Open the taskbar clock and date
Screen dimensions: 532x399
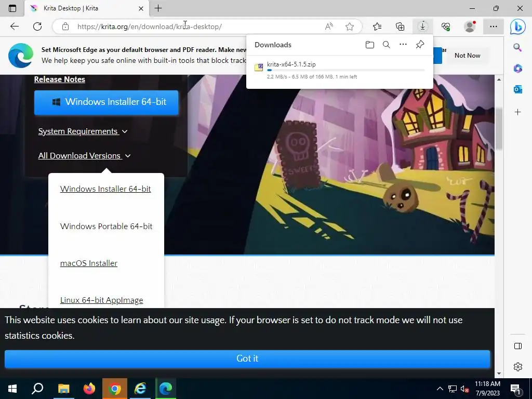pyautogui.click(x=487, y=389)
